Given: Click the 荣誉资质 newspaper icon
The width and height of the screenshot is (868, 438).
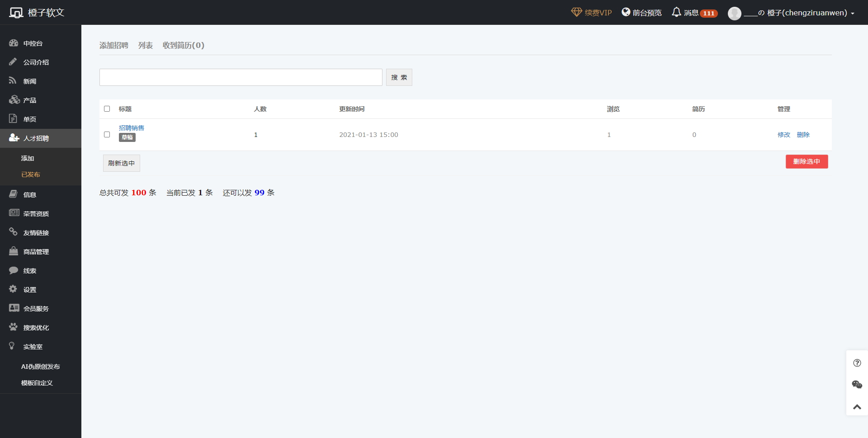Looking at the screenshot, I should (14, 213).
